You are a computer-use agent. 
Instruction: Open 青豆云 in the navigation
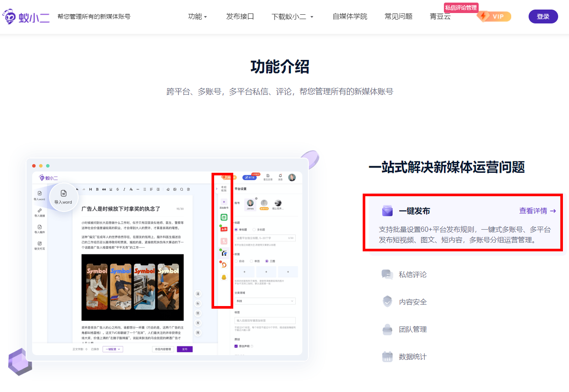click(440, 16)
